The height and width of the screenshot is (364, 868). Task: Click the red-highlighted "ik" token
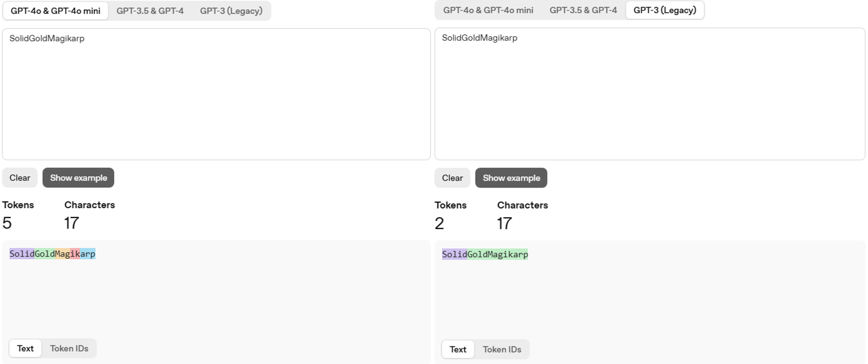(75, 254)
